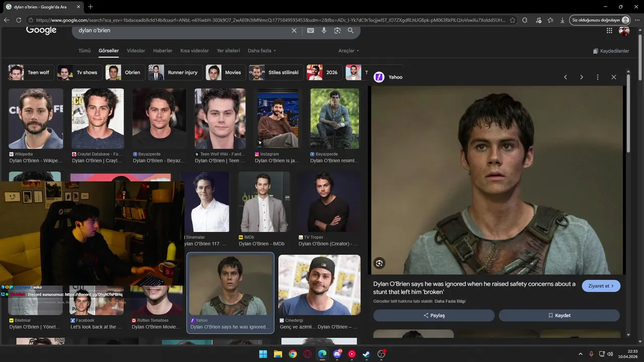Open the Haberler tab
This screenshot has width=644, height=362.
(163, 51)
